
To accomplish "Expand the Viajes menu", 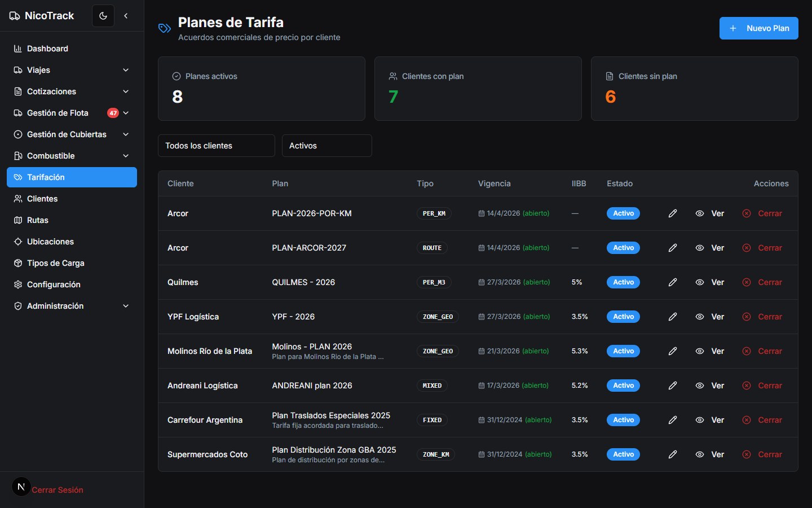I will tap(72, 70).
